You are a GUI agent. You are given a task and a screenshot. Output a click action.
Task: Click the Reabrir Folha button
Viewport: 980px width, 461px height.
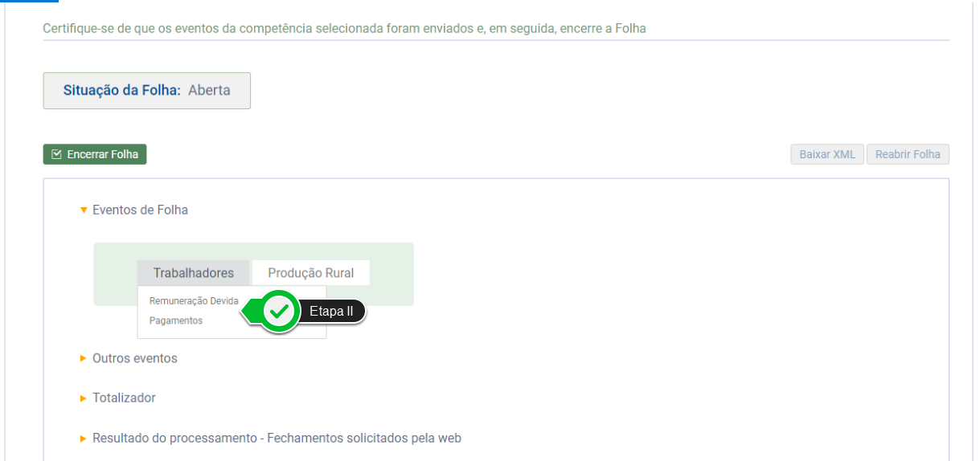(908, 154)
